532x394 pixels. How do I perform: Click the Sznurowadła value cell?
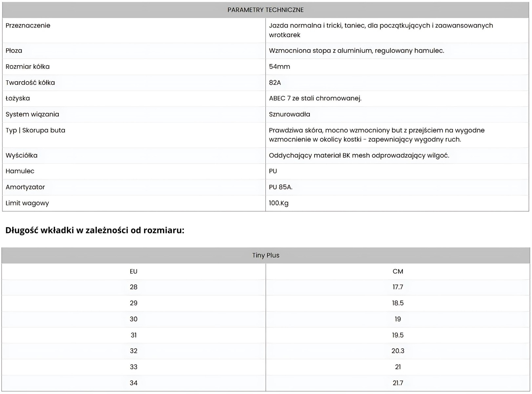coord(289,114)
